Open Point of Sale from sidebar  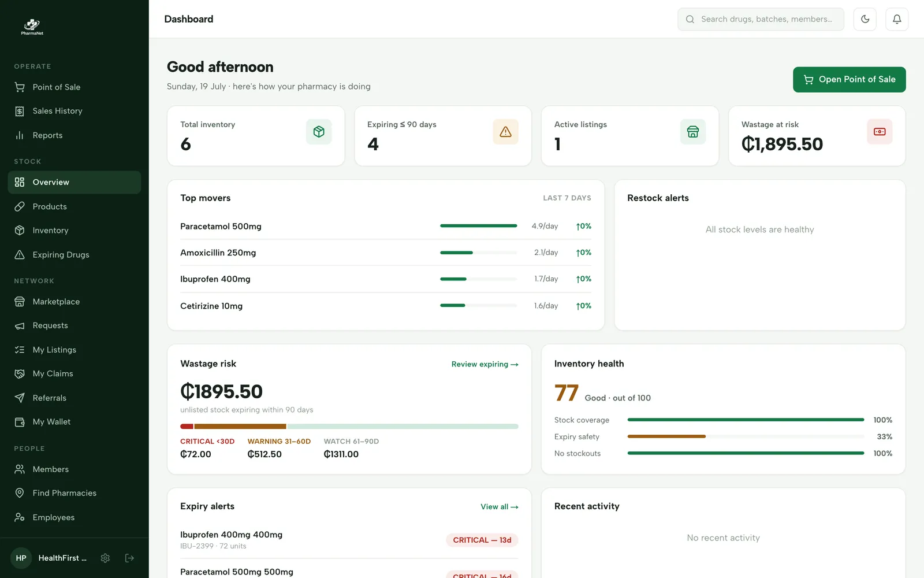tap(74, 87)
